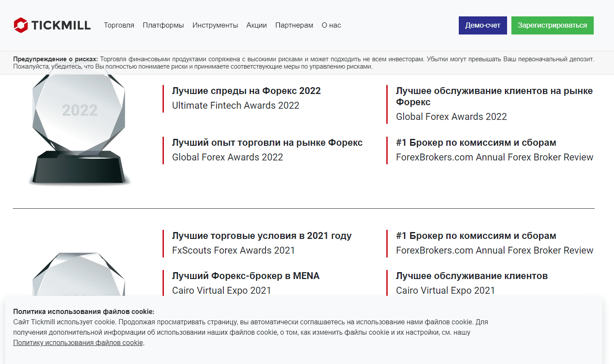Click the Политика использования файлов cookie: banner heading
The height and width of the screenshot is (364, 614).
click(x=84, y=311)
